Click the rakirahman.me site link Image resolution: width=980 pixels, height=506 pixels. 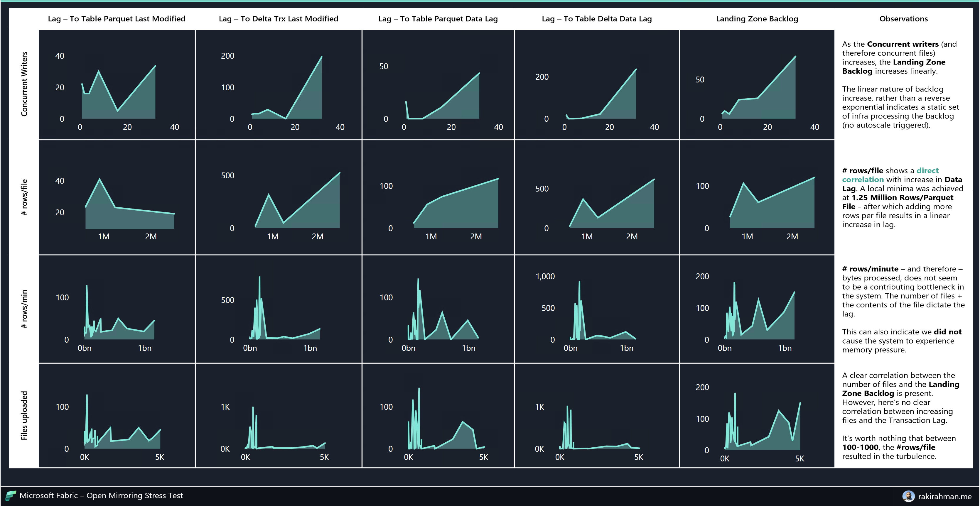(944, 496)
